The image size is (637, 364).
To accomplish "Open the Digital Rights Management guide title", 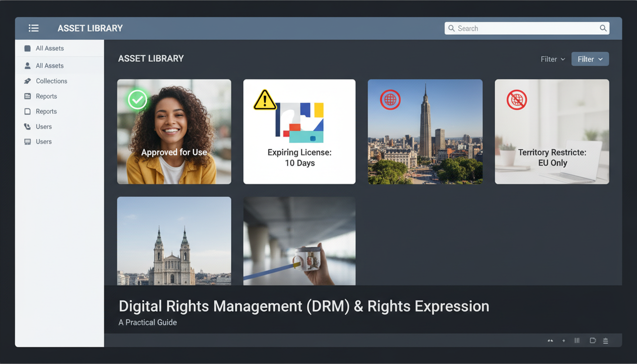I will pos(304,306).
